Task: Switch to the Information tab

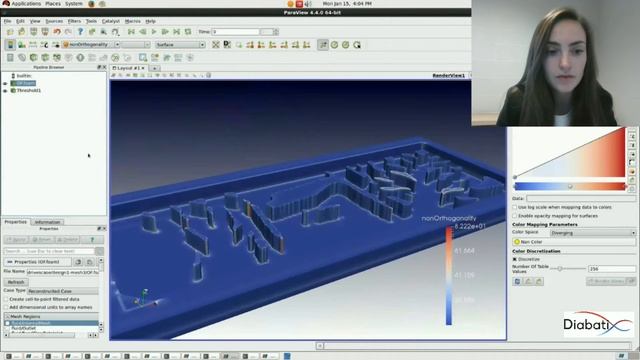Action: click(x=47, y=222)
